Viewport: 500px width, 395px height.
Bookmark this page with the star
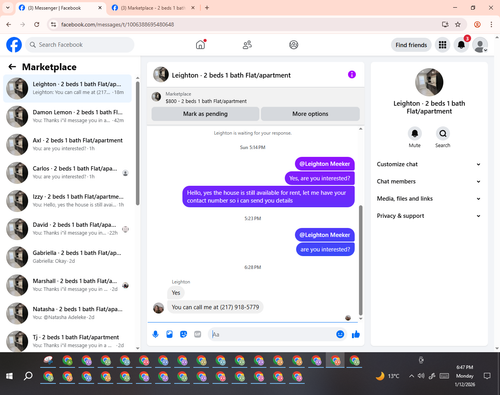coord(458,24)
